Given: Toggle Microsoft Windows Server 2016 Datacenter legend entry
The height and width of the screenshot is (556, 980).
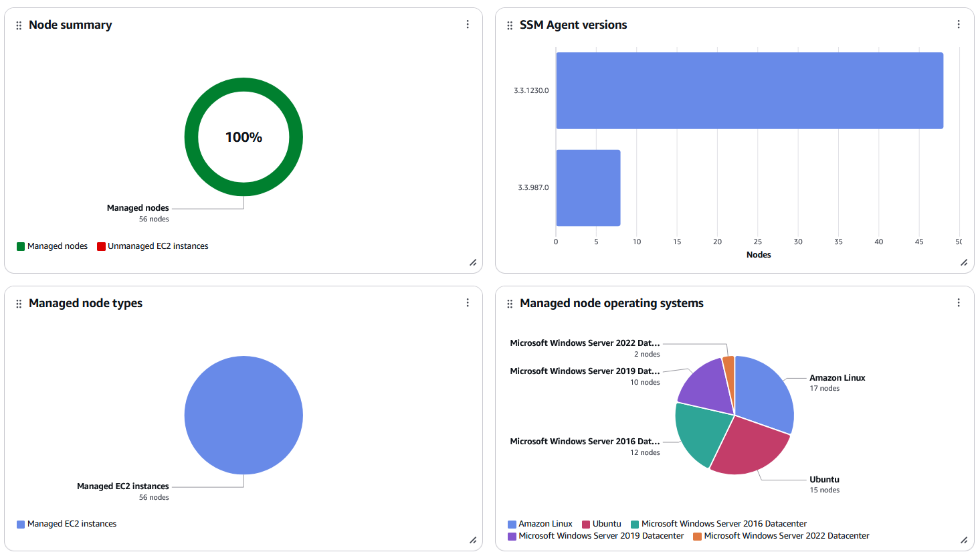Looking at the screenshot, I should point(718,524).
